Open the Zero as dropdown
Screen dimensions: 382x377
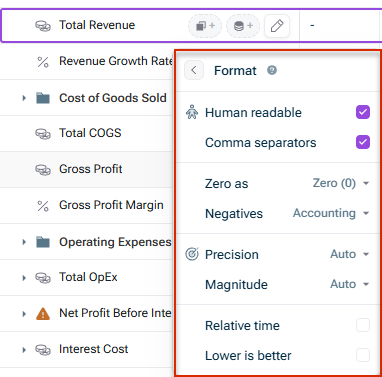click(x=341, y=183)
